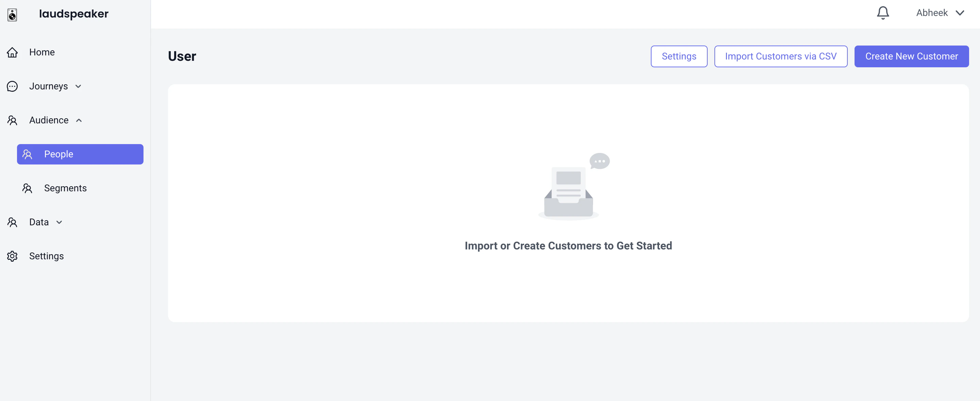Expand the Journeys submenu chevron

coord(78,86)
